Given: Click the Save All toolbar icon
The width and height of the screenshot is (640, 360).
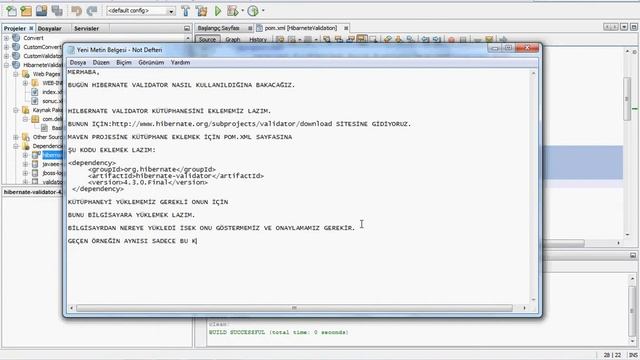Looking at the screenshot, I should click(x=57, y=11).
